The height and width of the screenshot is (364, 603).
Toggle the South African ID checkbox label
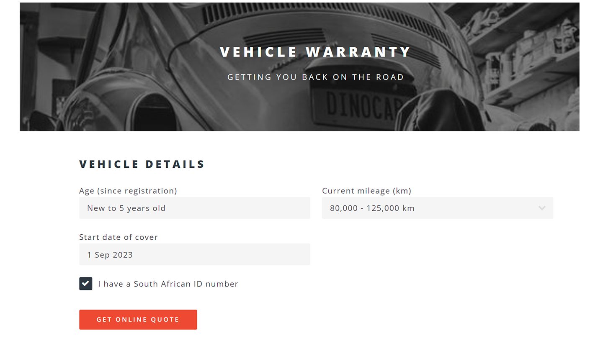167,284
